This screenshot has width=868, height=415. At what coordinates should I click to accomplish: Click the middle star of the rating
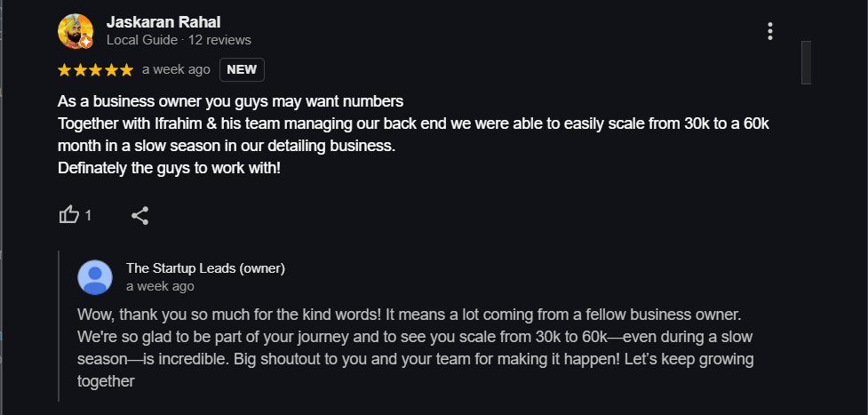point(96,69)
